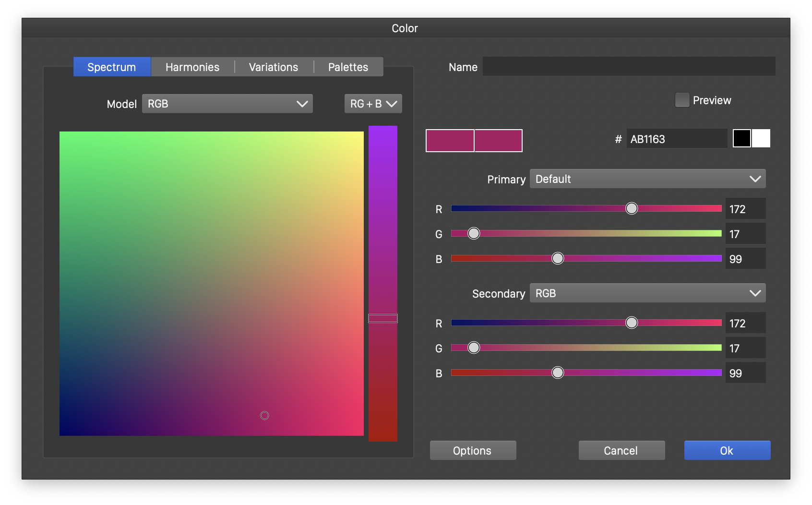Select the white preset swatch
Viewport: 812px width, 505px height.
(761, 138)
